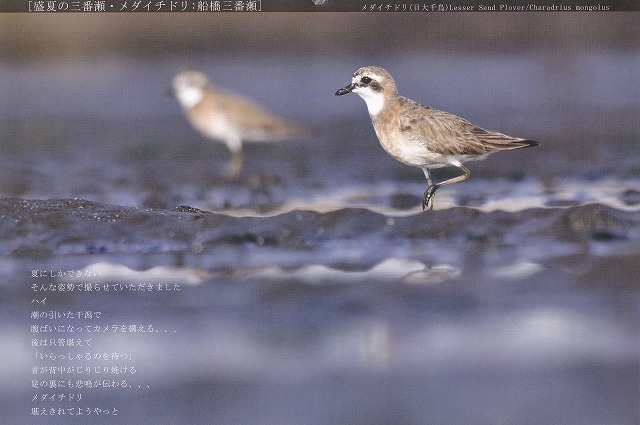Click the short line ハイ
The height and width of the screenshot is (425, 640).
coord(39,301)
